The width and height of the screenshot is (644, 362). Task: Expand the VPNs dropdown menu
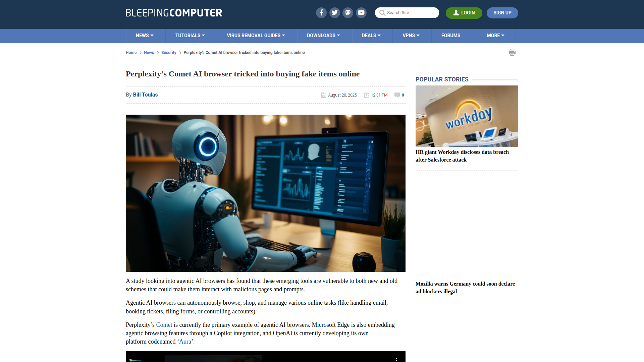click(411, 36)
